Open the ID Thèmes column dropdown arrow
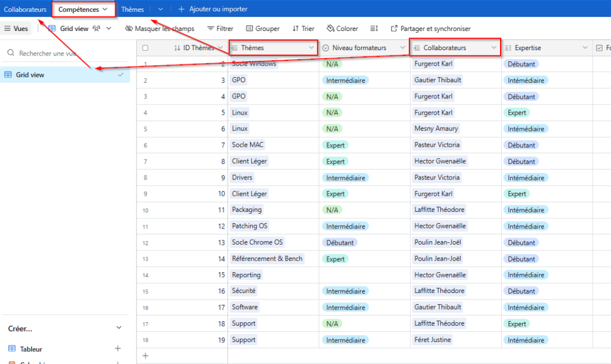This screenshot has width=611, height=364. pyautogui.click(x=220, y=48)
